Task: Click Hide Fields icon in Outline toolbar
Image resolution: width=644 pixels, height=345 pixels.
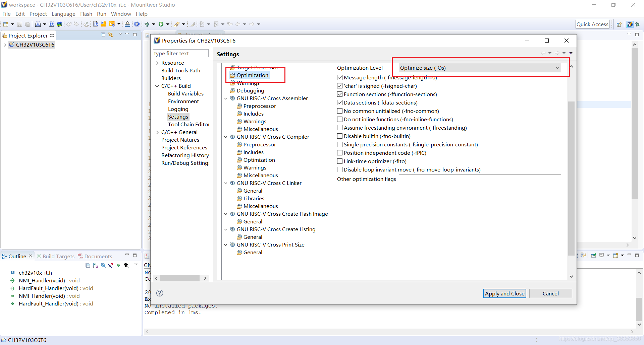Action: coord(103,265)
